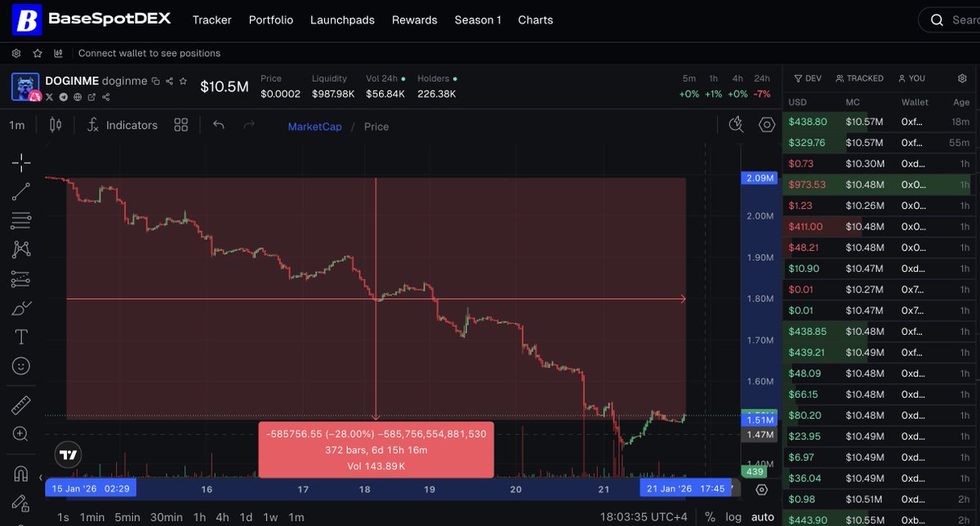
Task: Open the Indicators menu
Action: coord(122,125)
